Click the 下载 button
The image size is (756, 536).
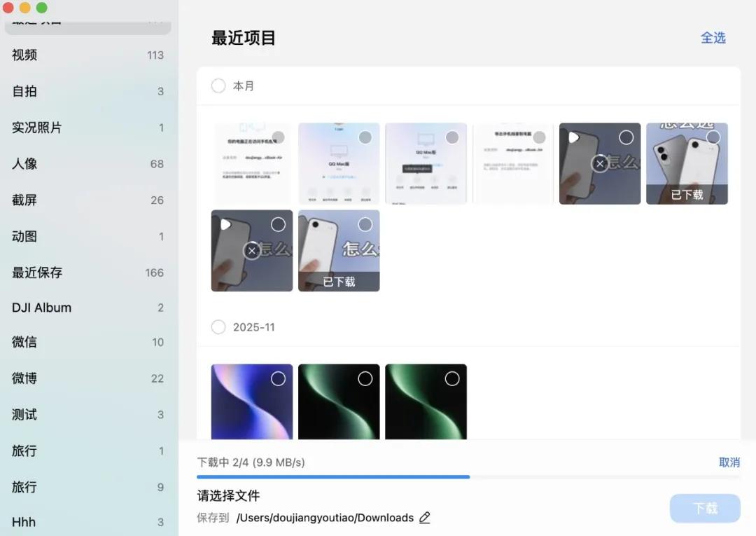[705, 508]
